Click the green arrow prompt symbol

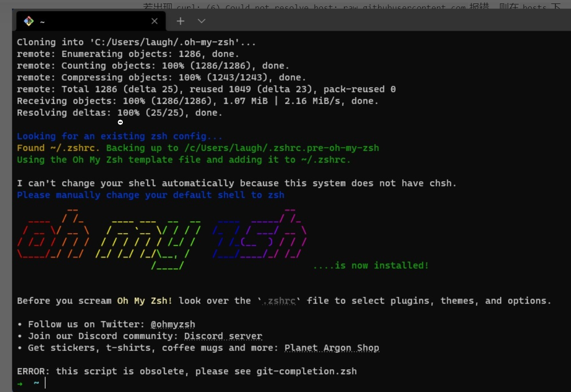pos(20,384)
